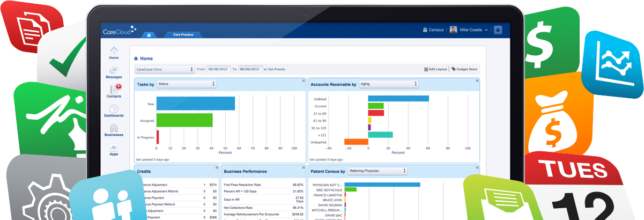Viewport: 644px width, 220px height.
Task: Click the Campus icon in header
Action: click(x=425, y=30)
